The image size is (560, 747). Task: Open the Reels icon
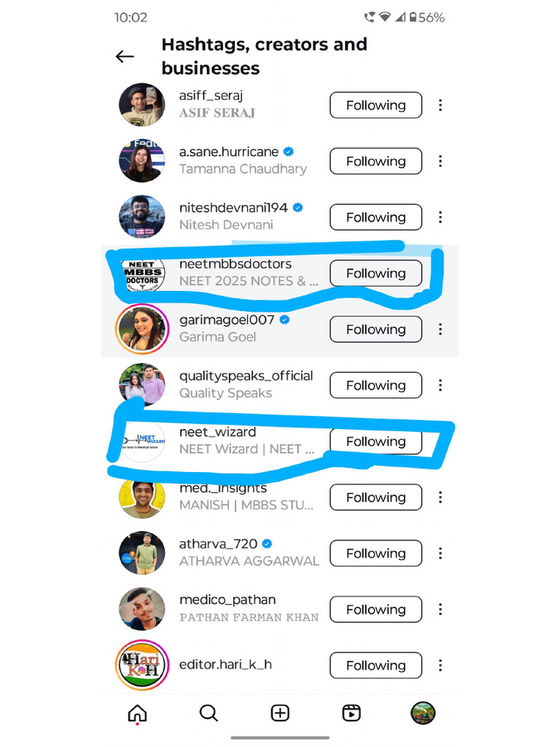click(x=351, y=713)
